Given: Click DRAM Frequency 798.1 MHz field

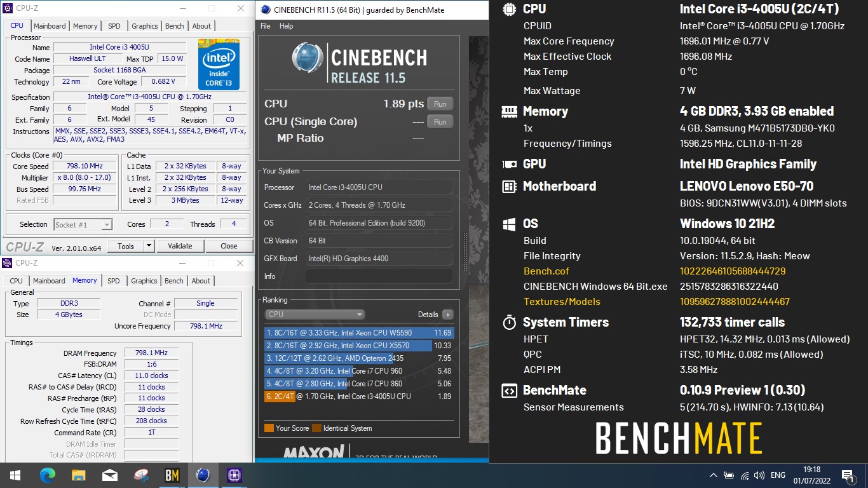Looking at the screenshot, I should [x=151, y=353].
